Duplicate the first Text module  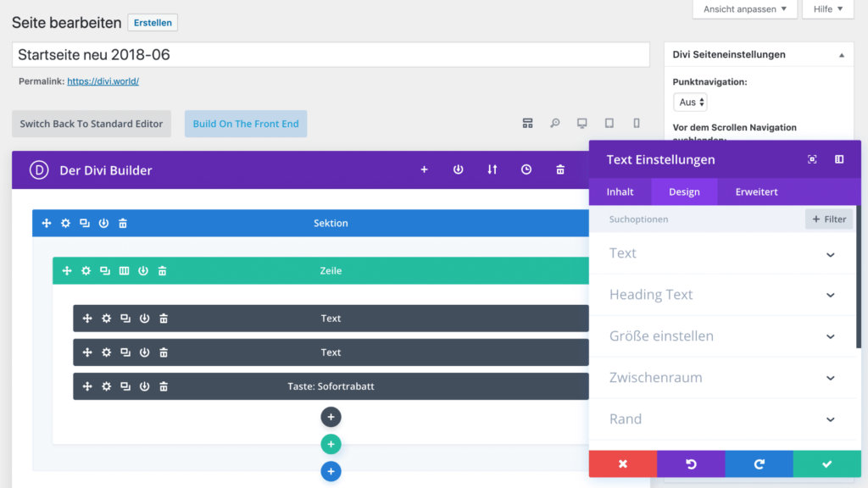point(125,319)
